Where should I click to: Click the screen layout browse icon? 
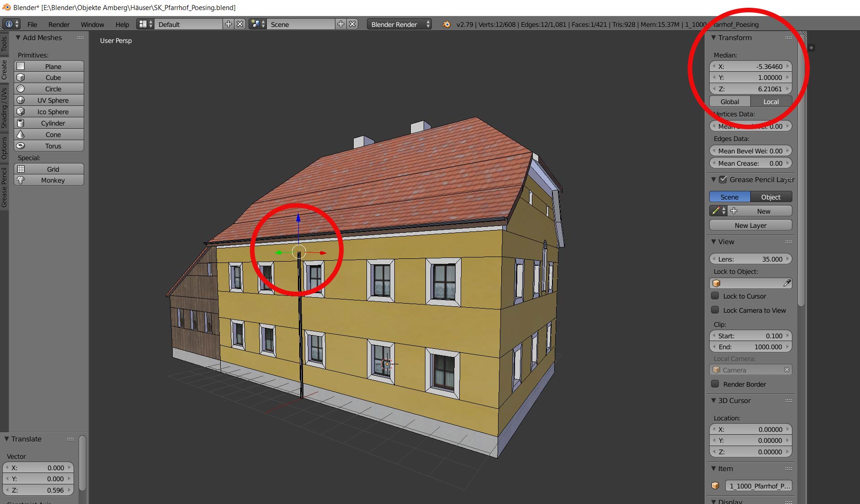coord(146,24)
